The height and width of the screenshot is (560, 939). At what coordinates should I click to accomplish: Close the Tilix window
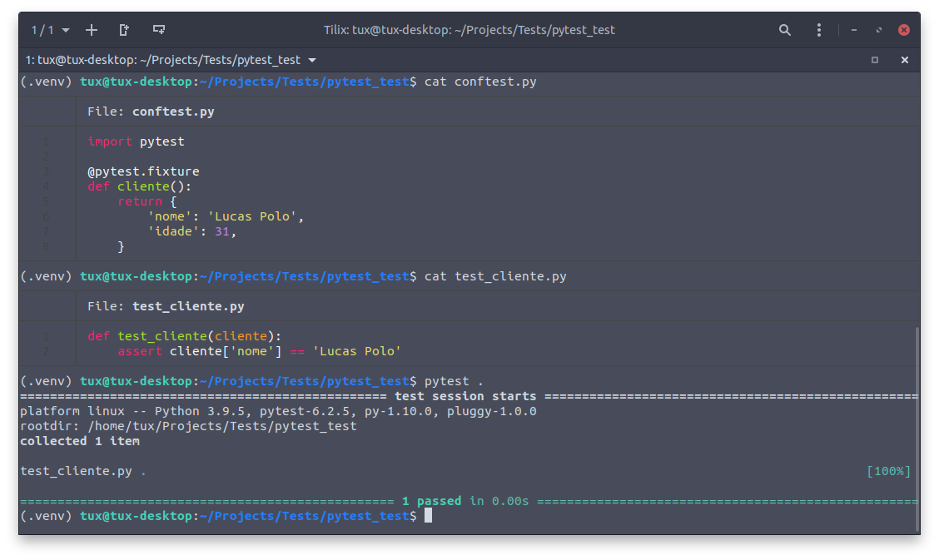[x=904, y=30]
